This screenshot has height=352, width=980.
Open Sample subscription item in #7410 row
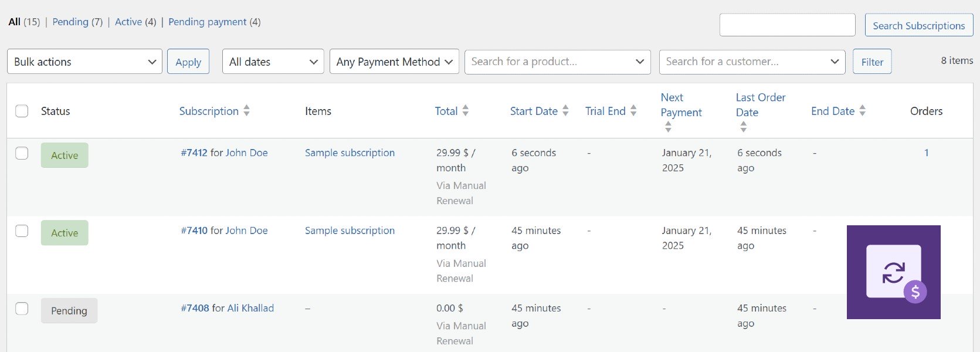pyautogui.click(x=350, y=231)
